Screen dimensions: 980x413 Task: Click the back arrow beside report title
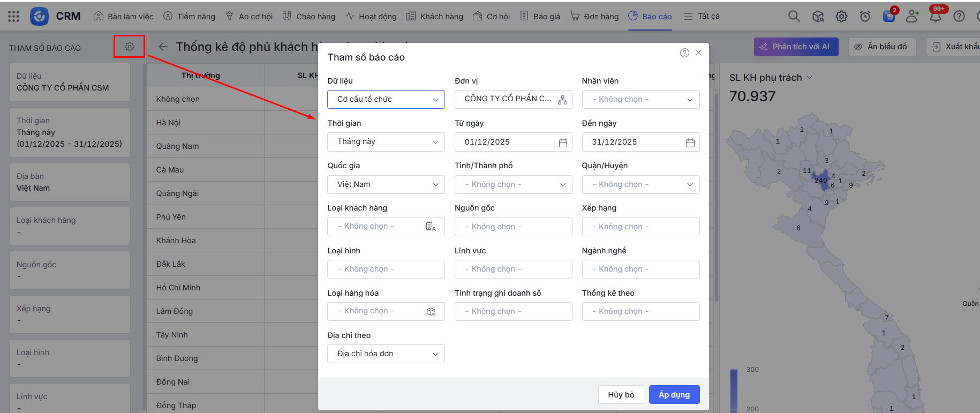(163, 47)
